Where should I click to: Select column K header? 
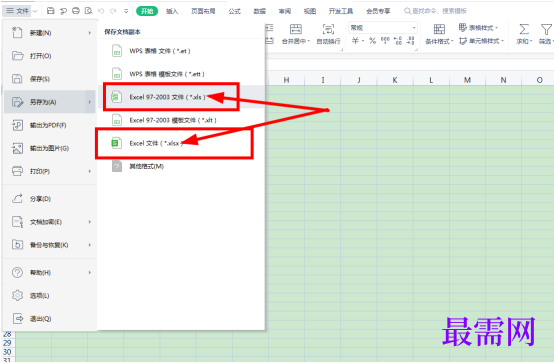(x=395, y=80)
